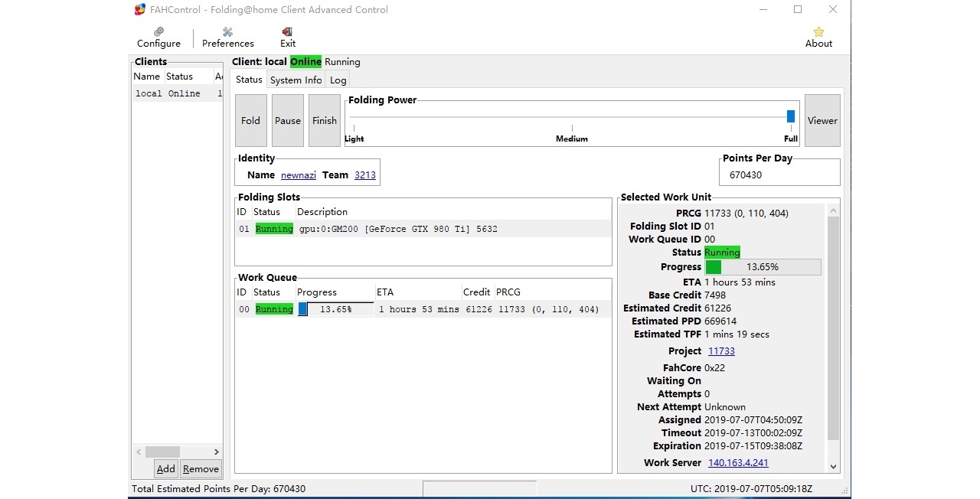The image size is (980, 499).
Task: Click the Finish button
Action: click(x=325, y=120)
